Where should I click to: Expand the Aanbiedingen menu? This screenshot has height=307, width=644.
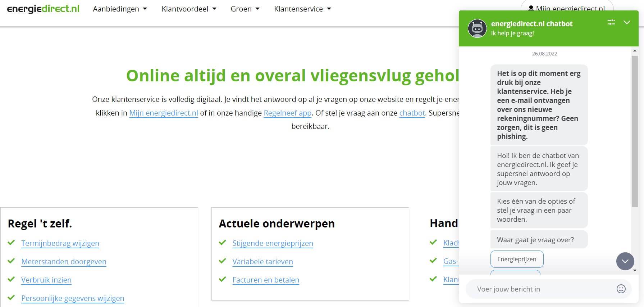(x=120, y=9)
